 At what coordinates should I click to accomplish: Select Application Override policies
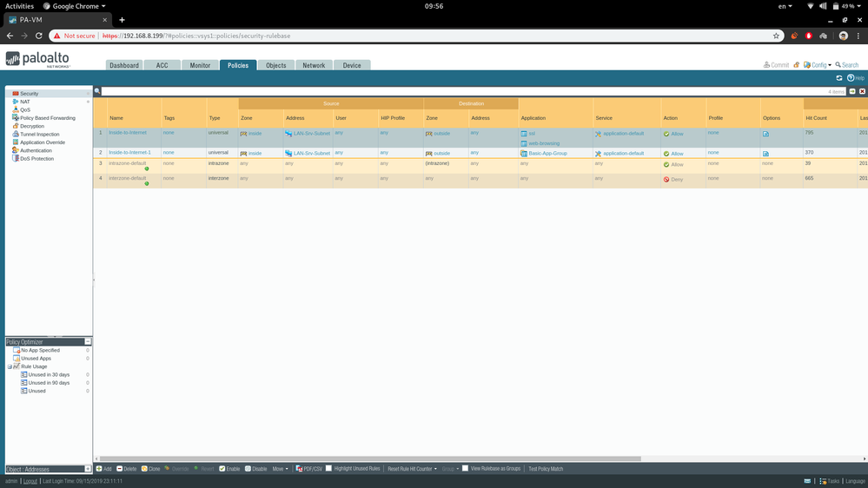[42, 142]
